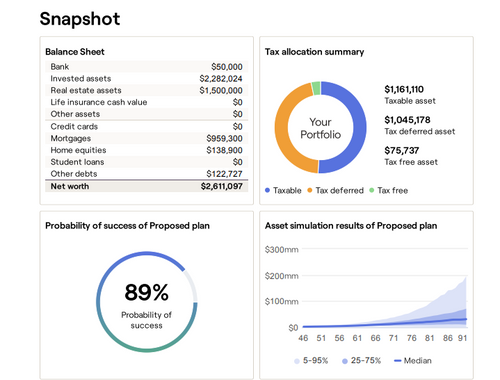Click the $300mm axis label
The width and height of the screenshot is (500, 380).
click(281, 249)
